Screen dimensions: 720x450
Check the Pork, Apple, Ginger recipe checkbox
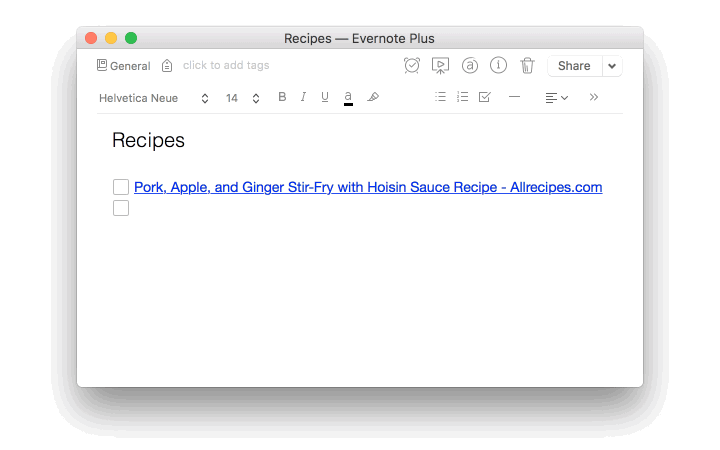coord(121,187)
